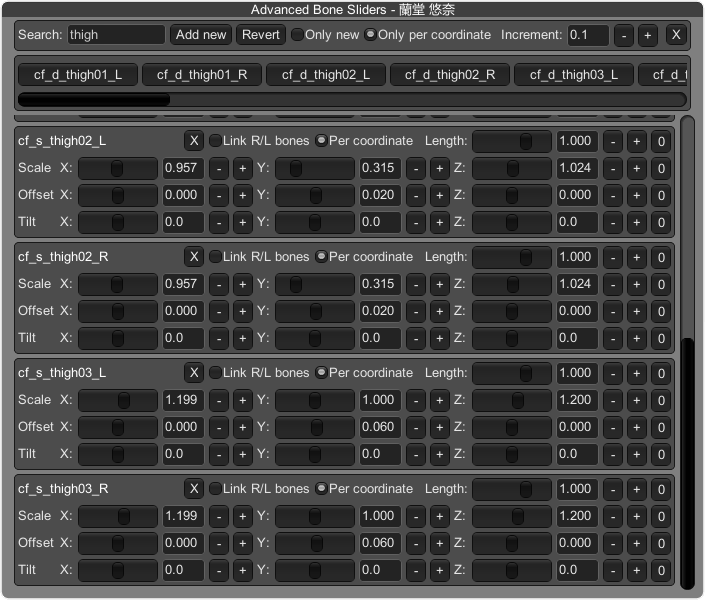705x600 pixels.
Task: Increase Scale X of cf_s_thigh02_L
Action: point(242,168)
